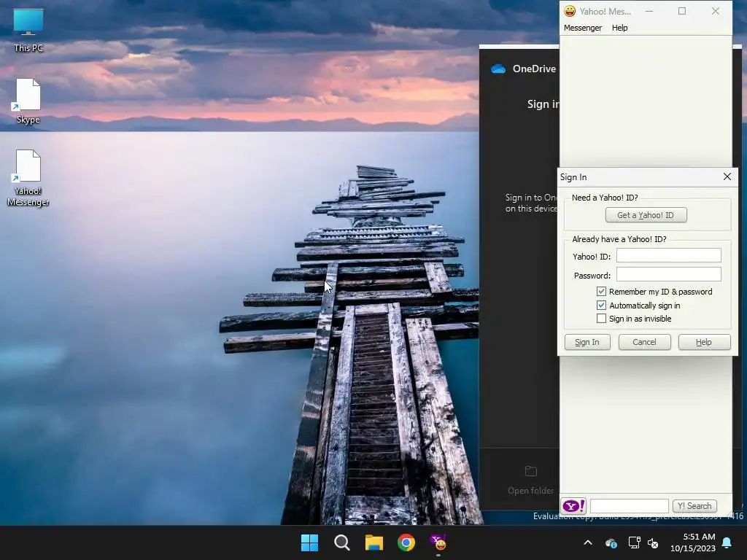Screen dimensions: 747x560
Task: Uncheck Remember my ID & password
Action: click(x=601, y=292)
